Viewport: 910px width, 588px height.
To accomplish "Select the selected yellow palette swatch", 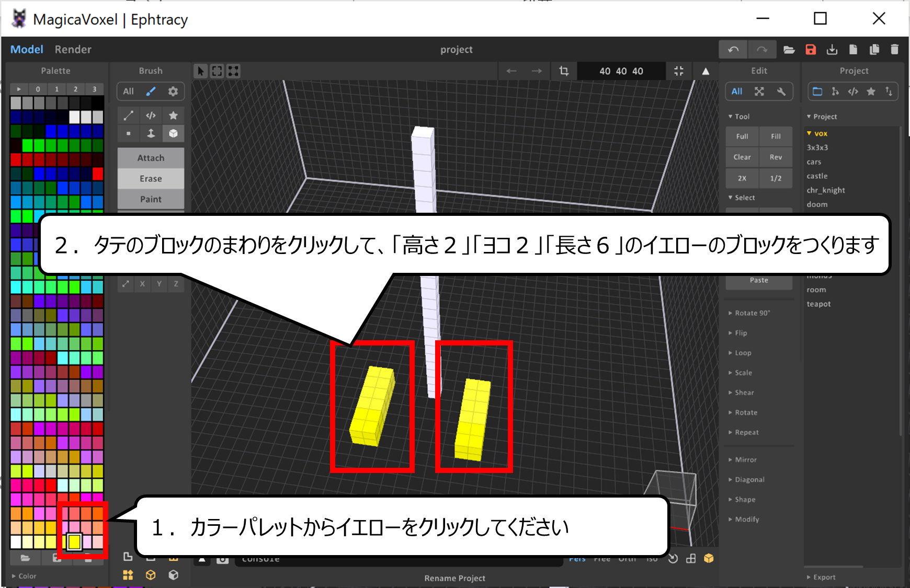I will tap(74, 542).
